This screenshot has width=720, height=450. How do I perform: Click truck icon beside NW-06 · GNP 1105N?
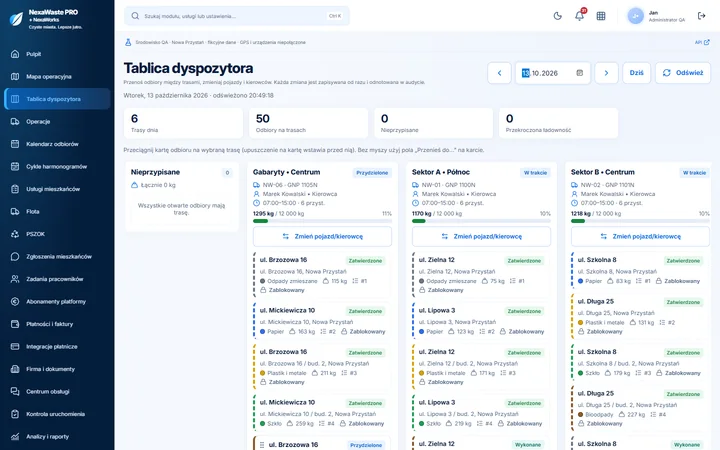coord(256,185)
